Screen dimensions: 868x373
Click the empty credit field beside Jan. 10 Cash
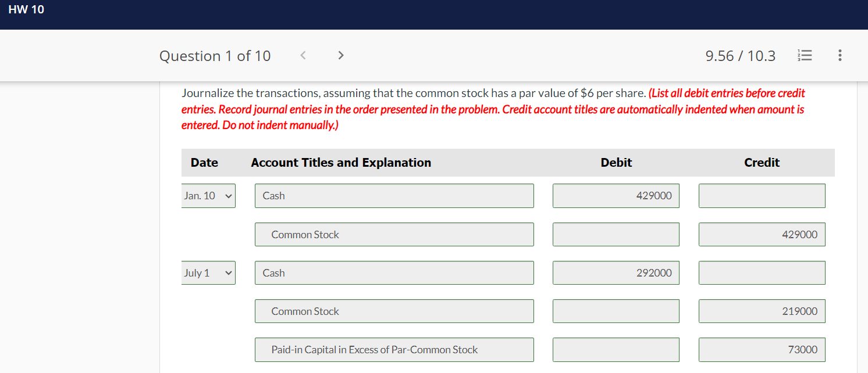click(x=762, y=195)
